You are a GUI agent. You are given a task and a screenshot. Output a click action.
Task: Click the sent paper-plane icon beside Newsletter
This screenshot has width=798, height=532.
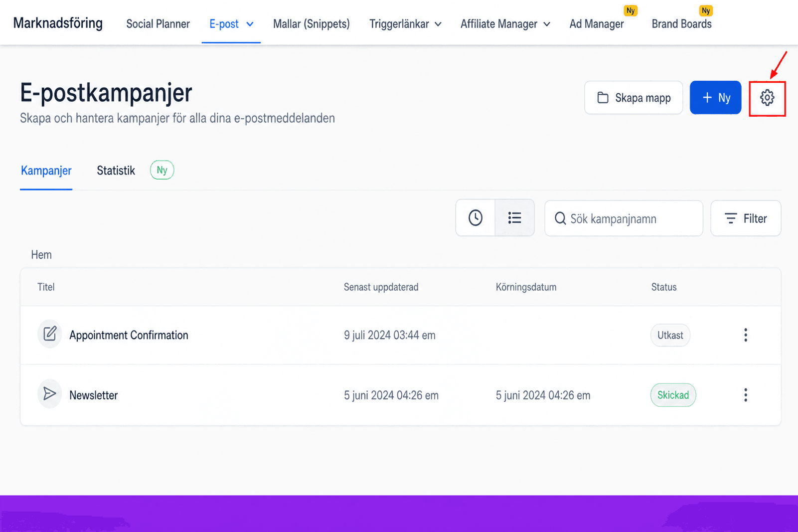coord(50,394)
